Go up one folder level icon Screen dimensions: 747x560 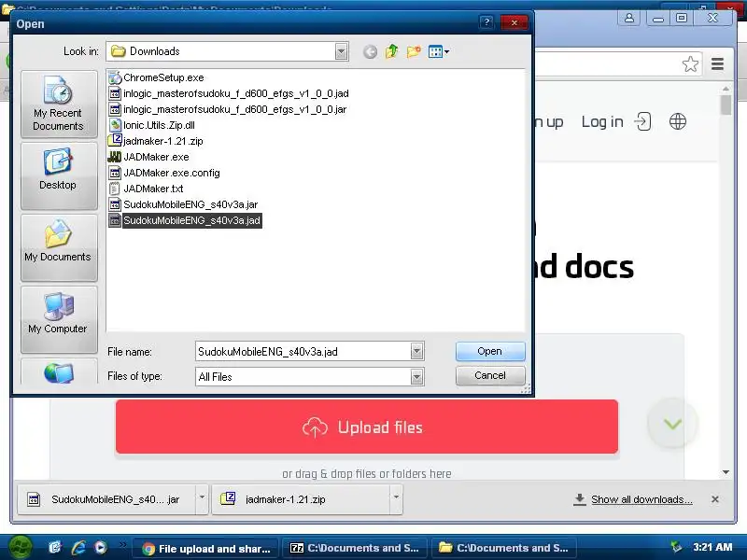tap(391, 51)
